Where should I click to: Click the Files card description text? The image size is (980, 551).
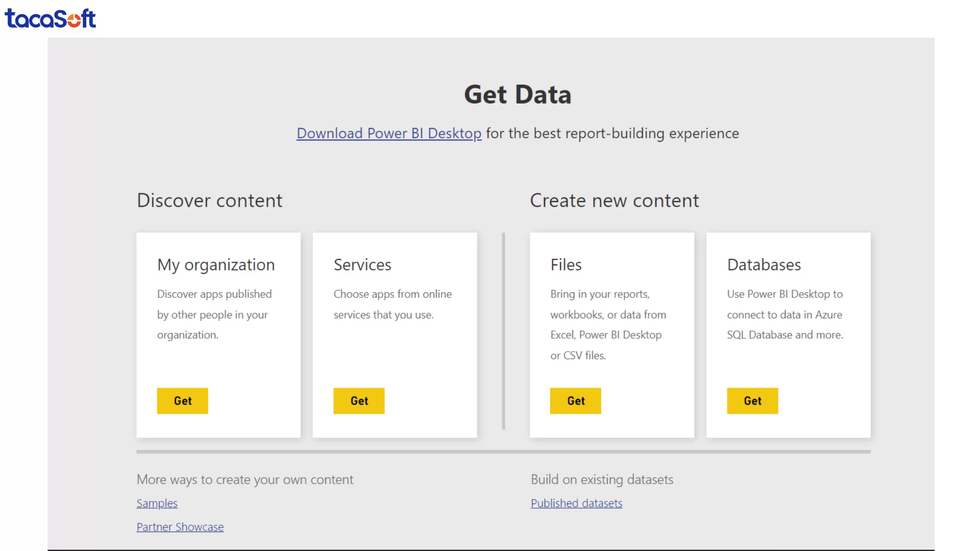coord(608,324)
